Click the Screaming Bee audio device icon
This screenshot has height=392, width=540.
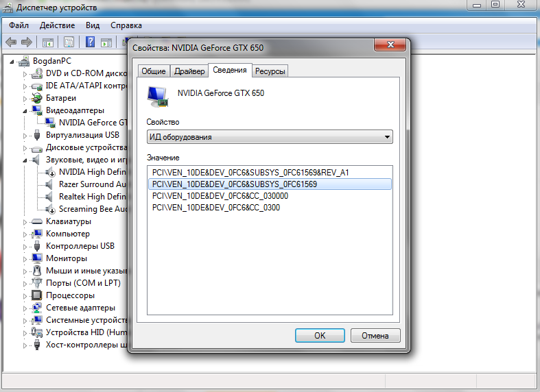coord(50,209)
